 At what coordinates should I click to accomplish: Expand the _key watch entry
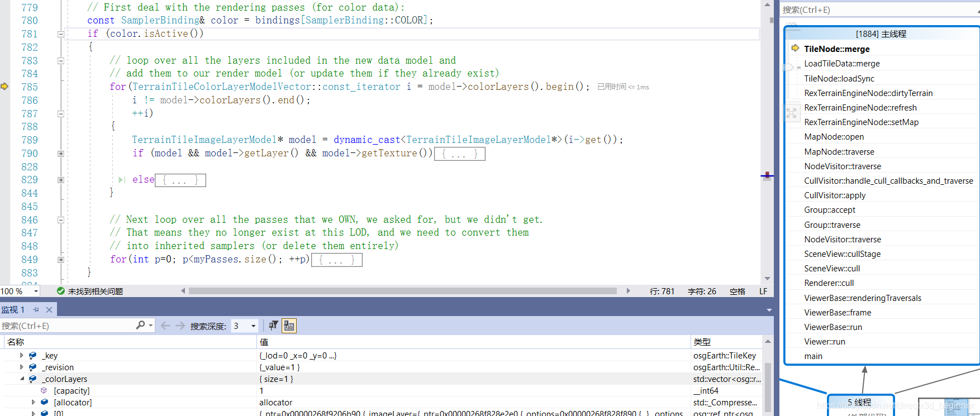click(22, 356)
